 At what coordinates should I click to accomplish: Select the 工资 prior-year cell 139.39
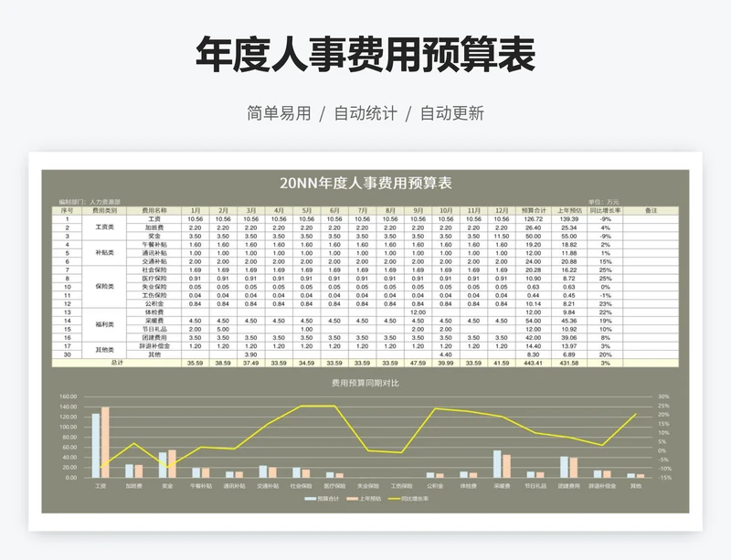pos(569,219)
